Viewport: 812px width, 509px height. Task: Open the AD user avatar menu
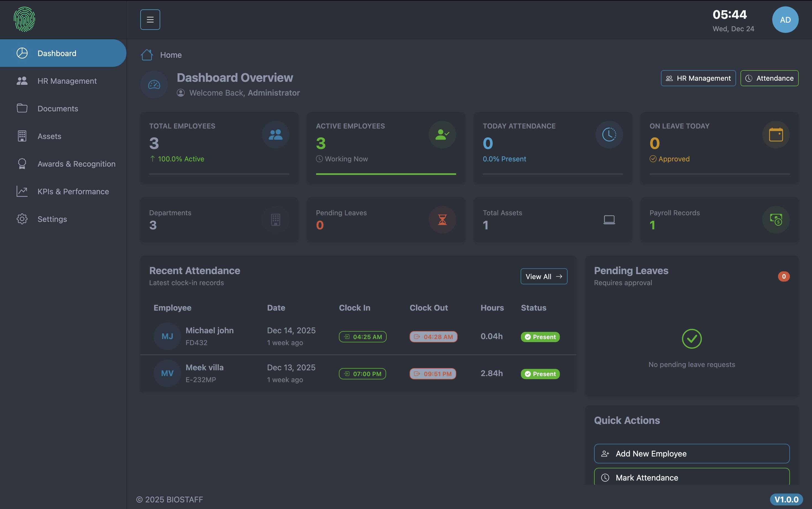(785, 20)
